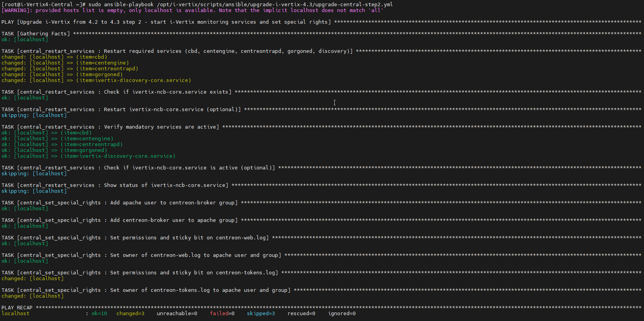Click 'Verify mandatory services are active' task

point(321,127)
